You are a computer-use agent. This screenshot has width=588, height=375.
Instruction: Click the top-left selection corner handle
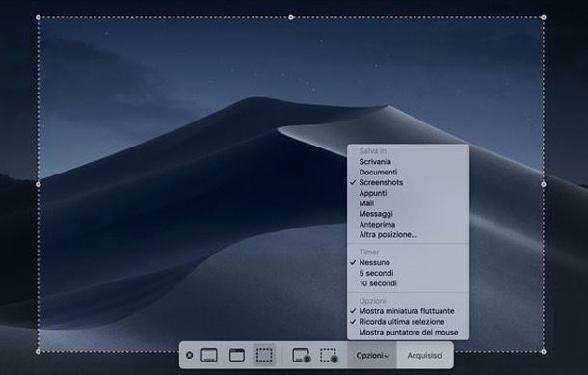pos(39,17)
